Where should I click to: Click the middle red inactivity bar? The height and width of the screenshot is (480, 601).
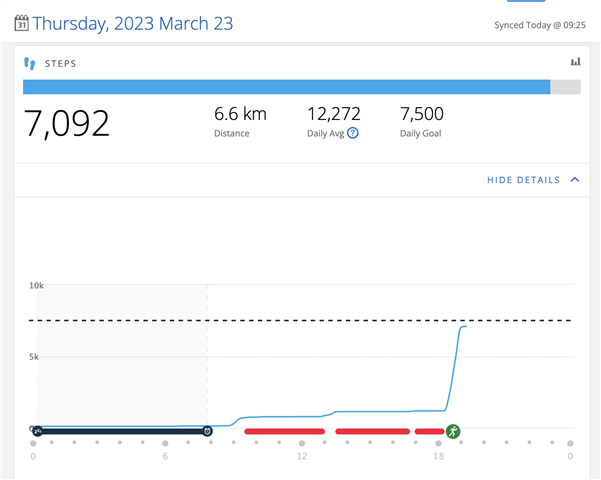tap(372, 431)
